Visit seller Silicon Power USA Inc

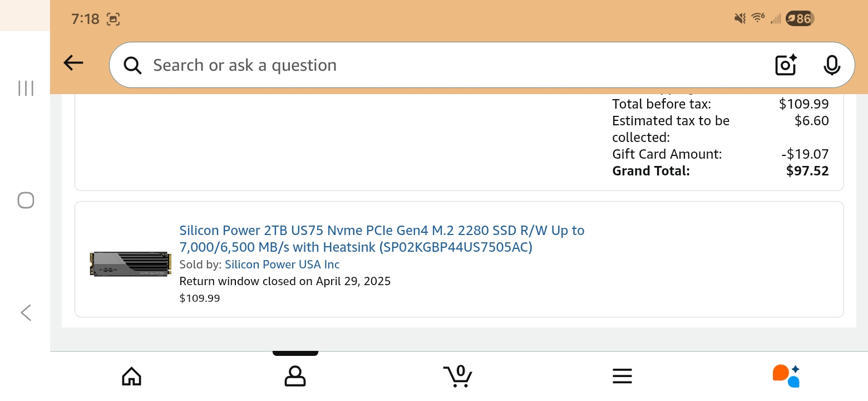point(282,265)
